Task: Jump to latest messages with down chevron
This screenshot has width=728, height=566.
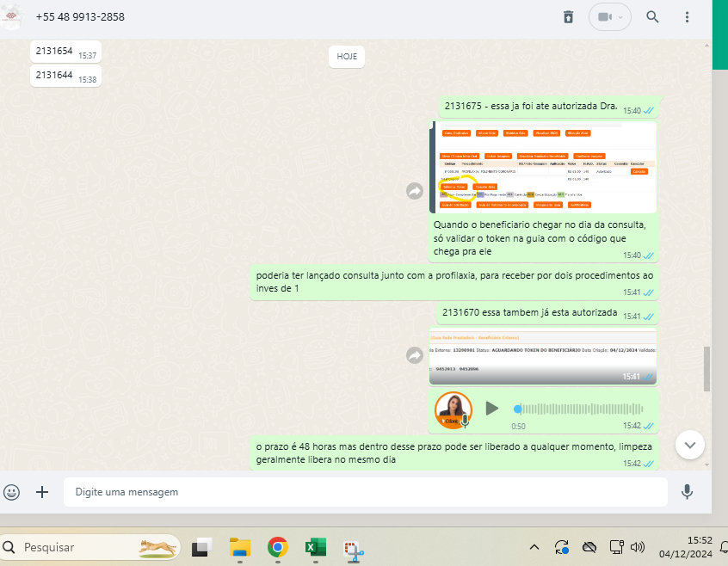Action: [690, 446]
